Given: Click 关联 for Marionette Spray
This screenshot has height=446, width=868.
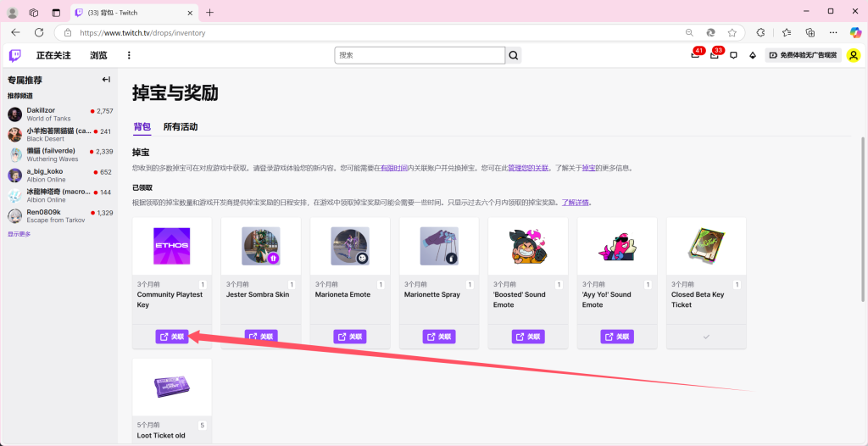Looking at the screenshot, I should point(439,337).
